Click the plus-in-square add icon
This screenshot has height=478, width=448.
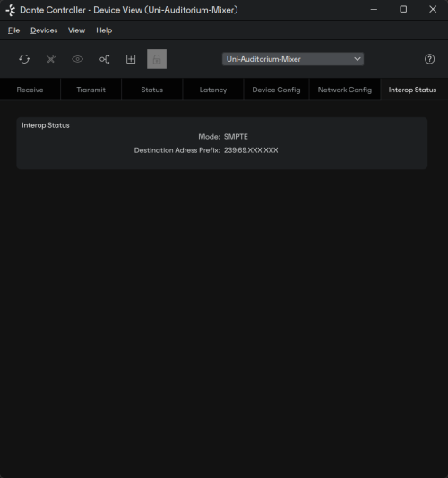pos(131,59)
